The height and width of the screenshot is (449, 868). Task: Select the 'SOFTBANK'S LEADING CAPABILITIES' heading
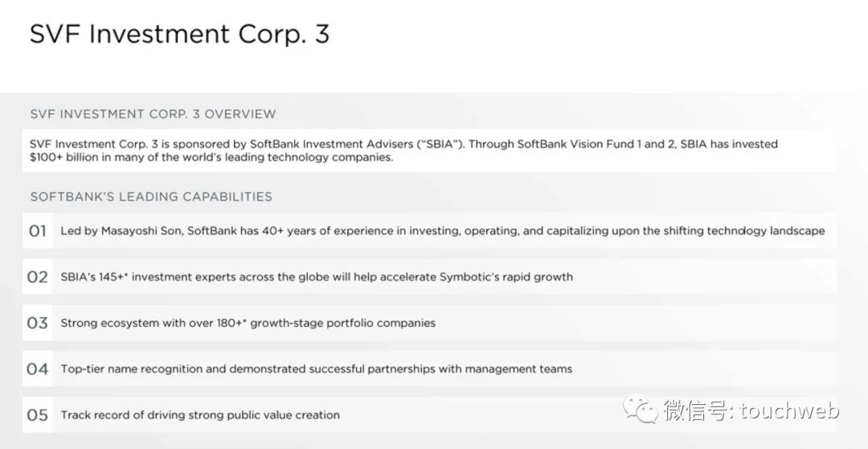click(151, 197)
